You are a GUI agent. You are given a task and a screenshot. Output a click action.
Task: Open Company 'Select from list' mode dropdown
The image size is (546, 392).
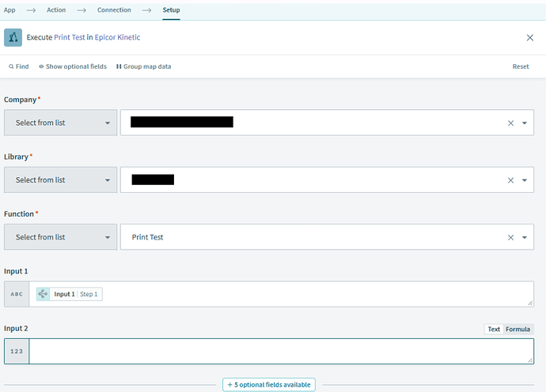(61, 122)
